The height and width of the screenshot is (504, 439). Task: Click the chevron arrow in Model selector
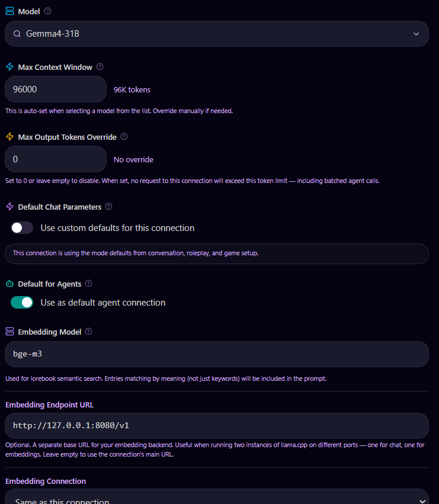click(x=416, y=34)
